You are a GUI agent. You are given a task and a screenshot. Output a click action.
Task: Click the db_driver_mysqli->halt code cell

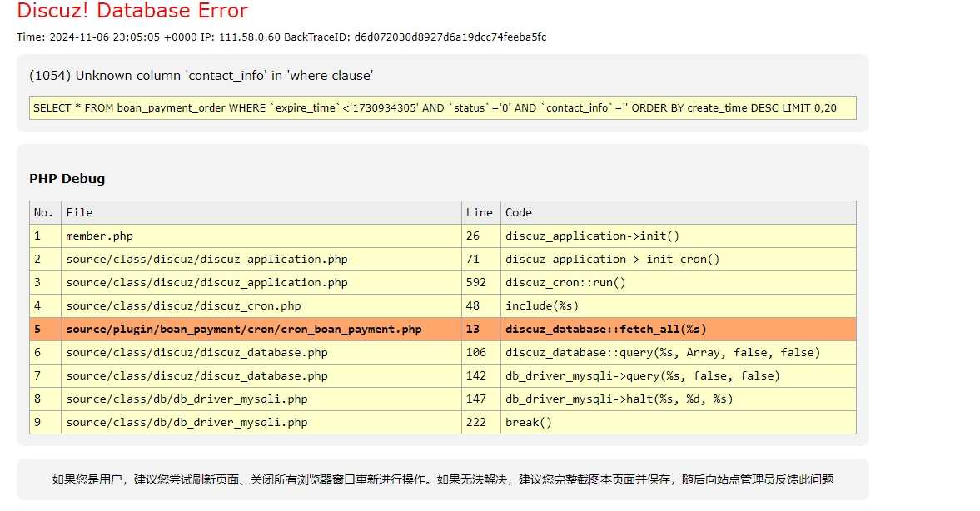point(619,399)
